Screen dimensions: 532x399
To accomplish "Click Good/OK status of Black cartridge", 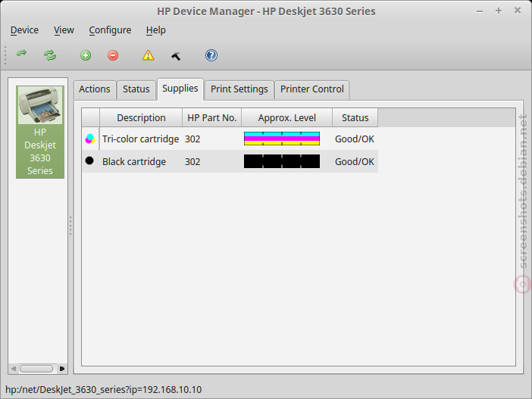I will [355, 162].
